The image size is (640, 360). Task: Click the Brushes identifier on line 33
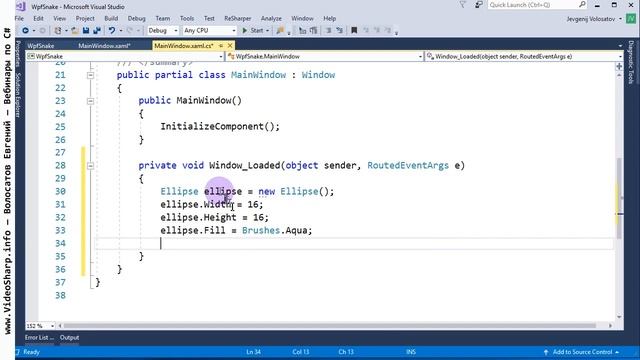(261, 230)
